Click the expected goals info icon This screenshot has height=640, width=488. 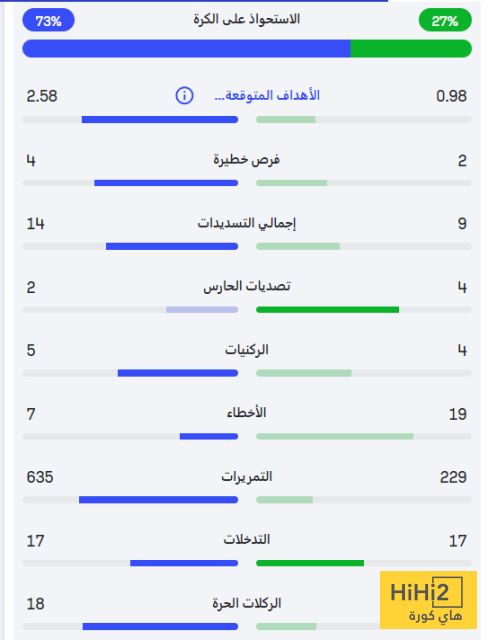click(184, 96)
